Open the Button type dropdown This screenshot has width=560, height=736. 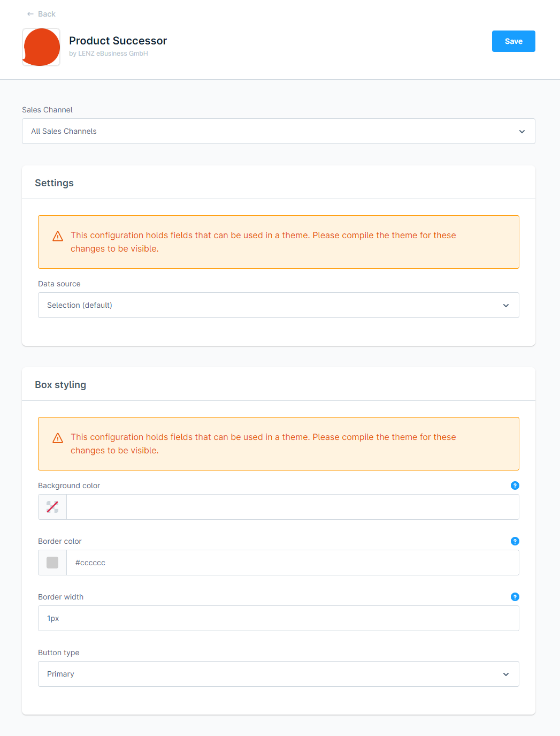[279, 674]
